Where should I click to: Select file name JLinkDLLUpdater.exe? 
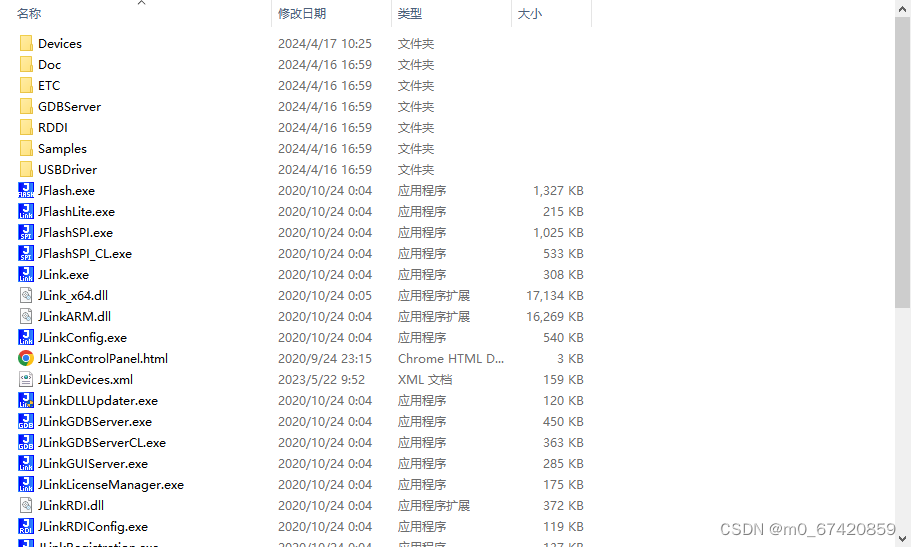pos(98,401)
